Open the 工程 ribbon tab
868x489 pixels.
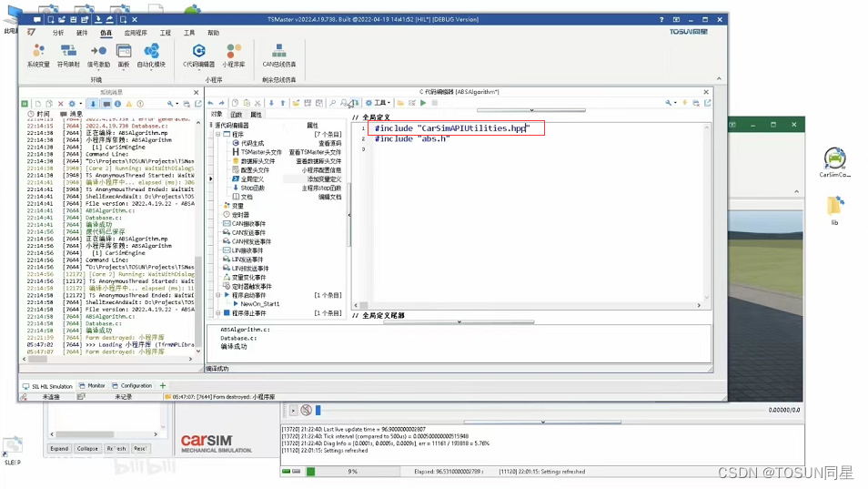click(x=166, y=33)
